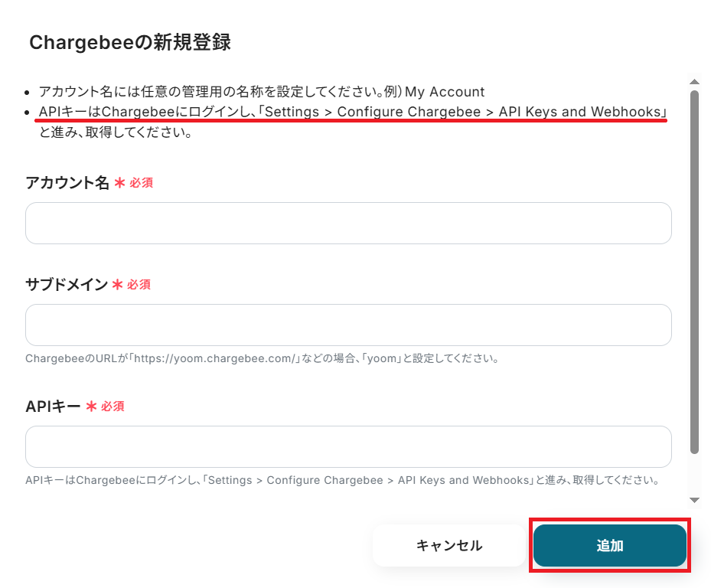Click the underlined API Keys and Webhooks instruction

coord(353,112)
